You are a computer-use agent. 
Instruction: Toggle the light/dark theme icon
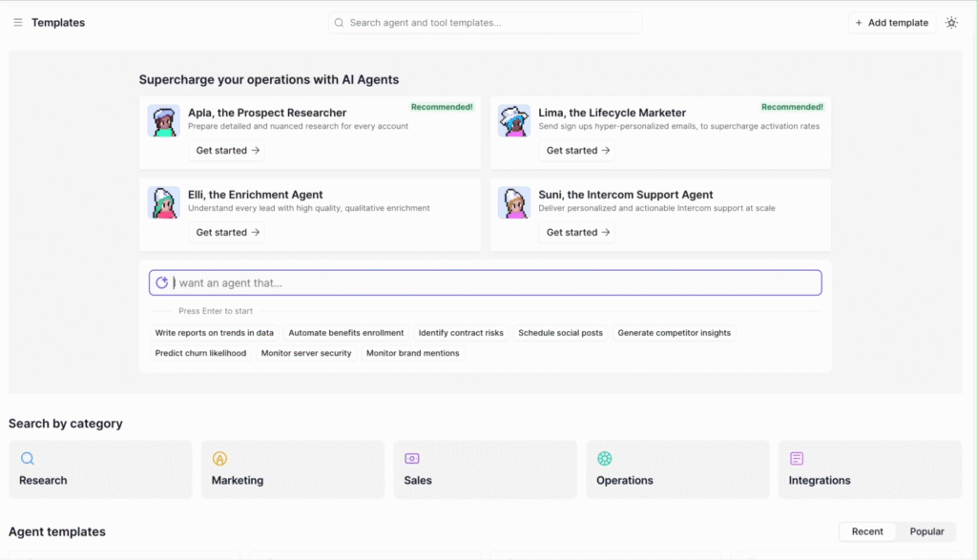(x=950, y=22)
